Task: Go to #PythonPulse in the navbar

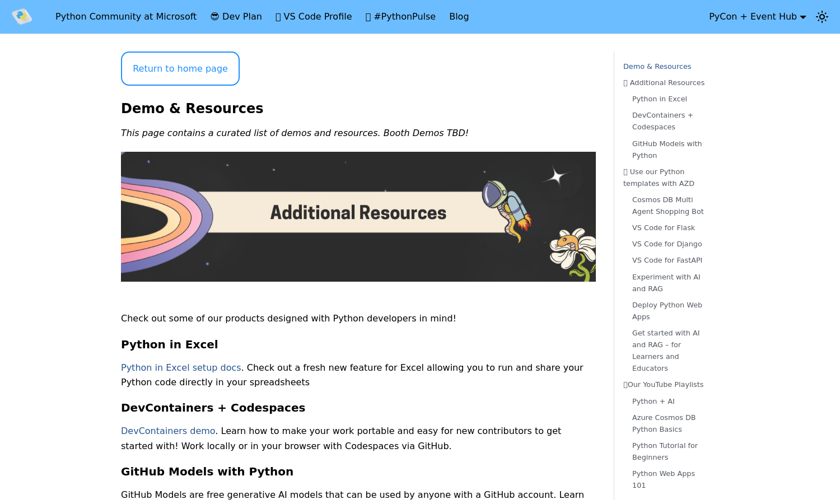Action: [x=400, y=17]
